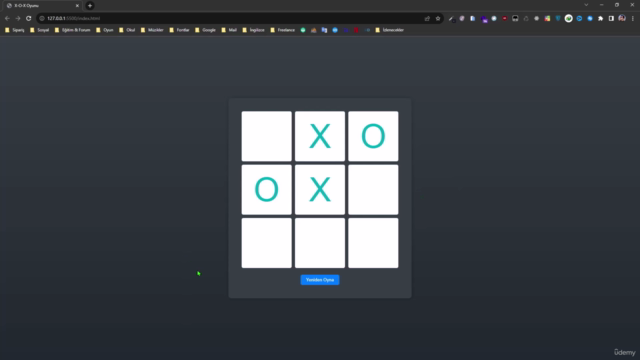
Task: Open the Mail bookmarks folder
Action: pyautogui.click(x=229, y=30)
